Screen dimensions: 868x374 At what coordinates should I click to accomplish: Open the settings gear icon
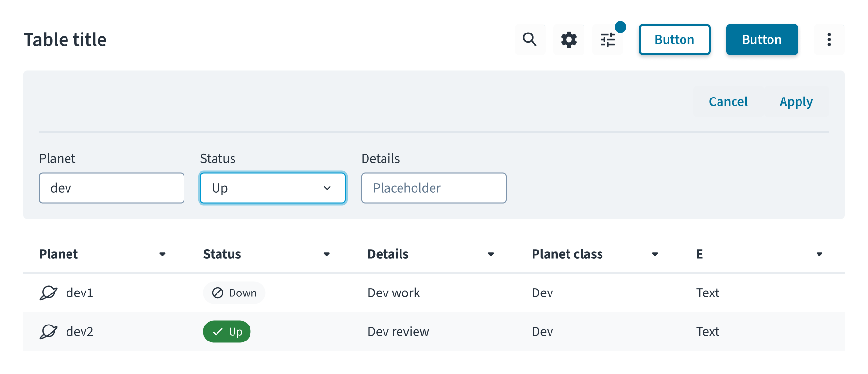click(569, 39)
